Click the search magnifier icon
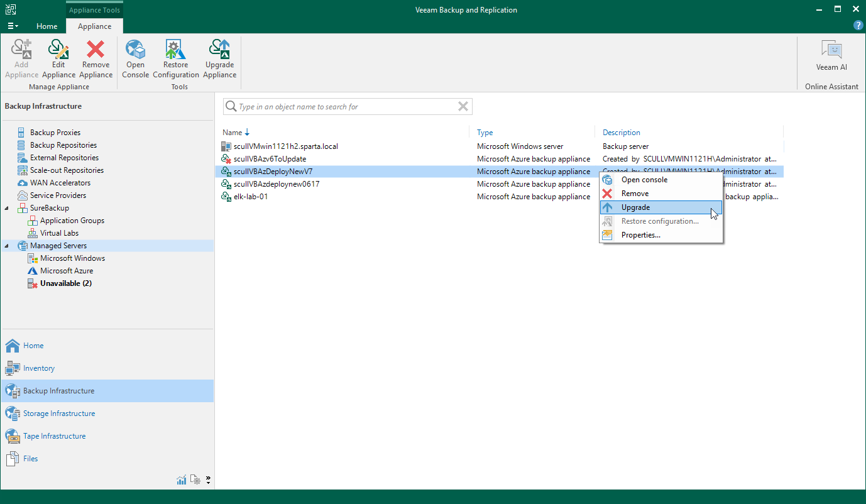Viewport: 866px width, 504px height. 231,106
